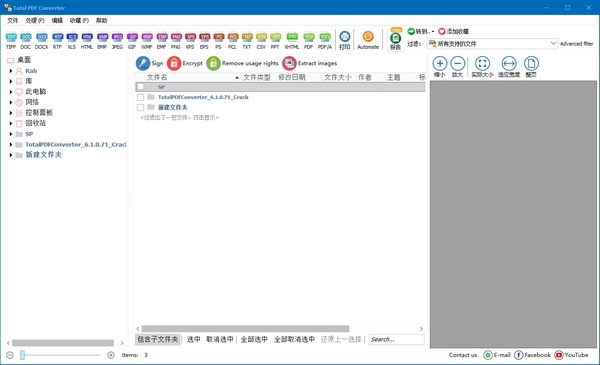Viewport: 600px width, 365px height.
Task: Open the 转到 go-to dropdown
Action: point(421,31)
